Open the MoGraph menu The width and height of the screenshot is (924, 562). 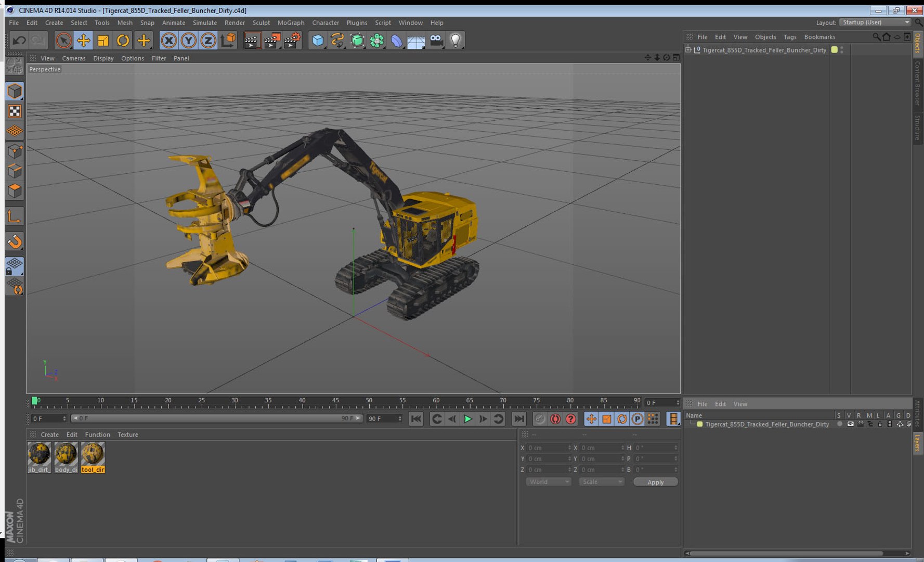291,23
